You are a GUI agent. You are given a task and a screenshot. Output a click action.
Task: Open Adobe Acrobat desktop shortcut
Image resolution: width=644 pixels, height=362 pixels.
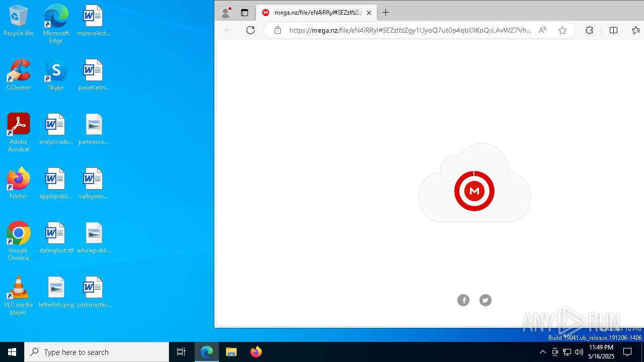pos(19,133)
